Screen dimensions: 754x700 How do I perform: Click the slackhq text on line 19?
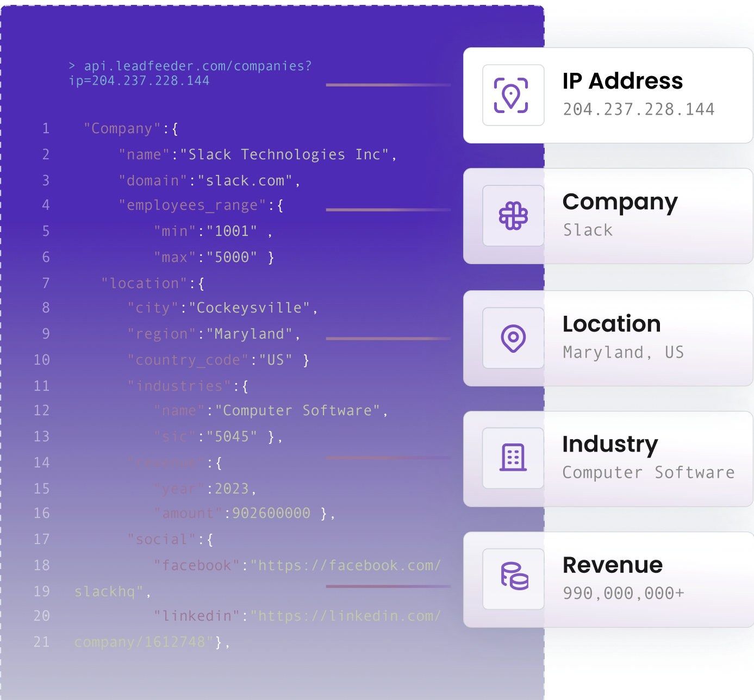[x=109, y=591]
